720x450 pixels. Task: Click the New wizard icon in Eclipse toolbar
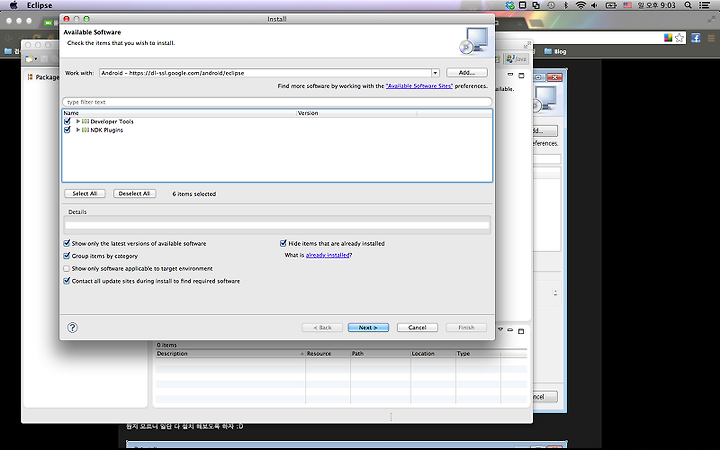click(x=29, y=59)
